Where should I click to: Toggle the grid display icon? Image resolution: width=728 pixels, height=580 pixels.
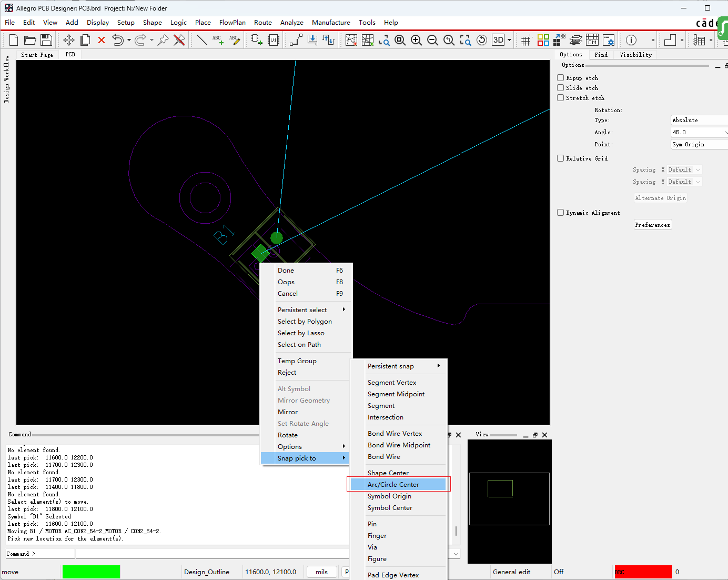point(526,40)
